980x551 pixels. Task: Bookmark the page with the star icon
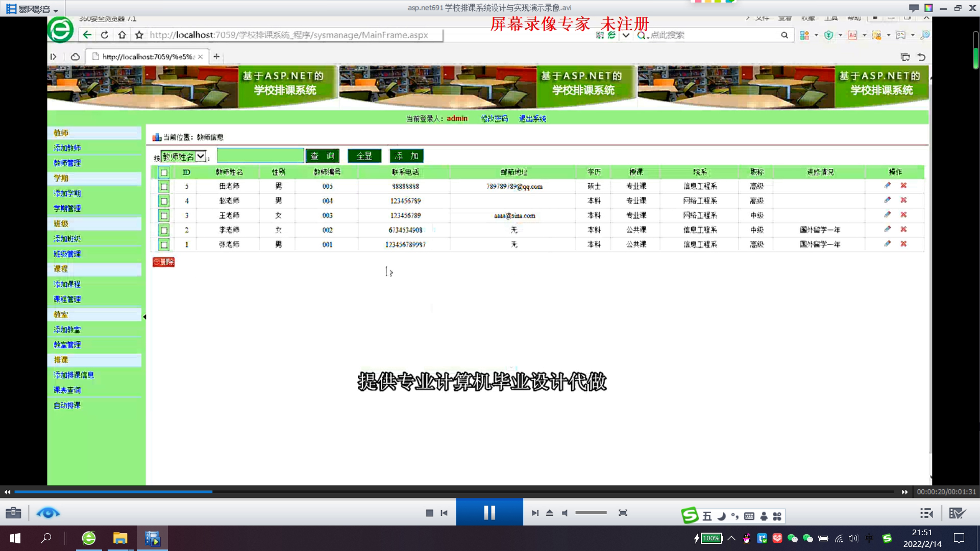(139, 35)
